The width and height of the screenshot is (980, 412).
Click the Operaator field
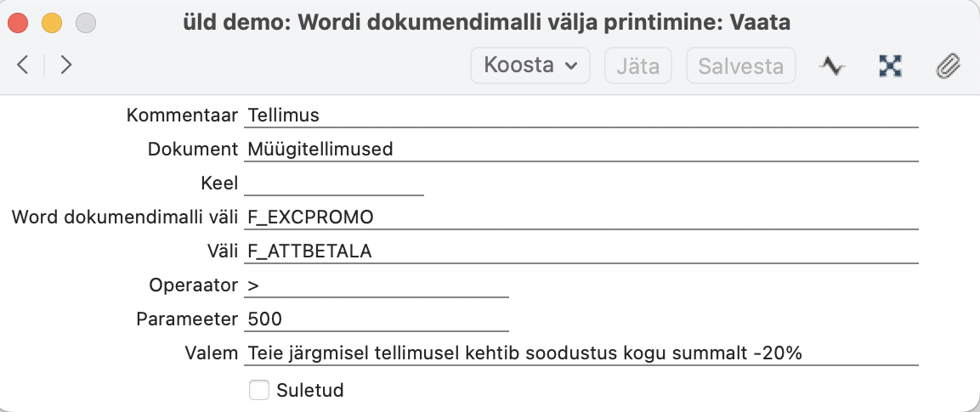[x=376, y=286]
